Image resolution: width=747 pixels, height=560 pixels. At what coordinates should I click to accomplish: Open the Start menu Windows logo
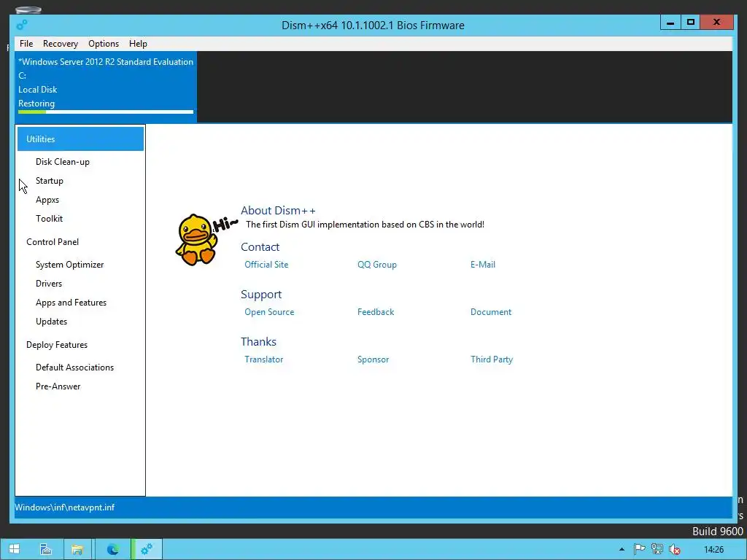15,549
